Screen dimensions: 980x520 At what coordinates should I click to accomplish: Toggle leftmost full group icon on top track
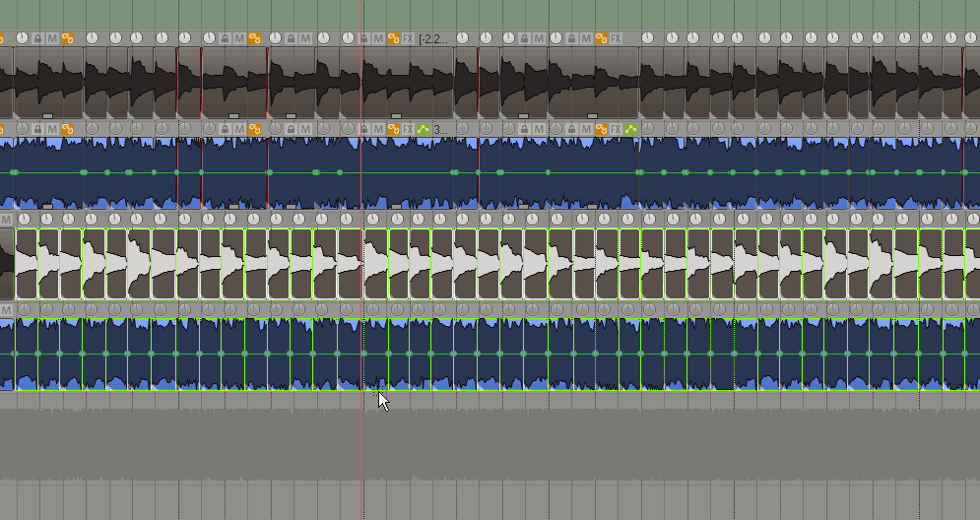click(x=68, y=38)
